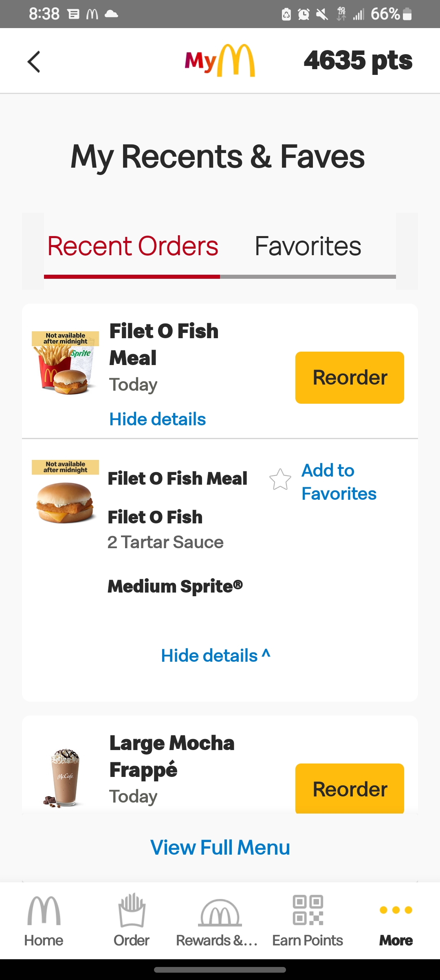
Task: Toggle the favorite star for Filet O Fish Meal
Action: (280, 479)
